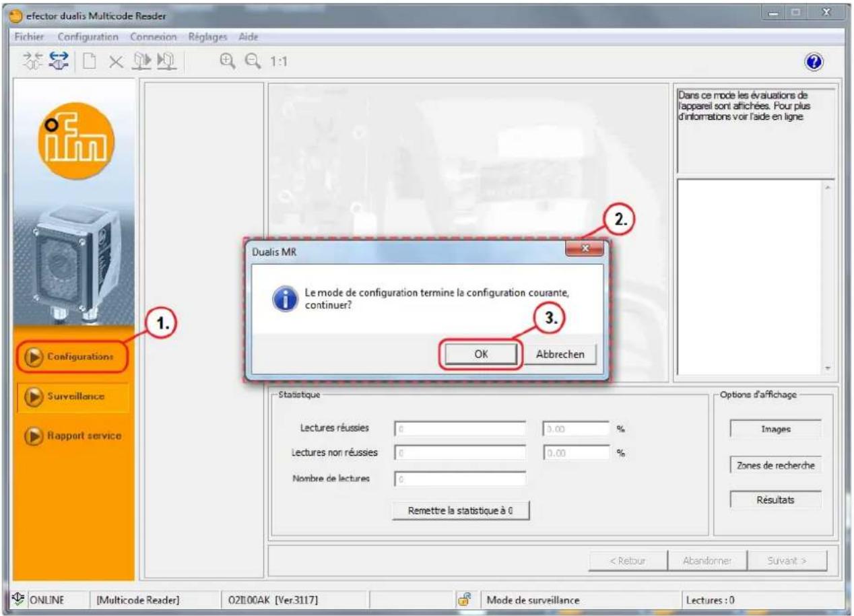
Task: Click the arrow icon beside Surveillance
Action: pos(32,395)
